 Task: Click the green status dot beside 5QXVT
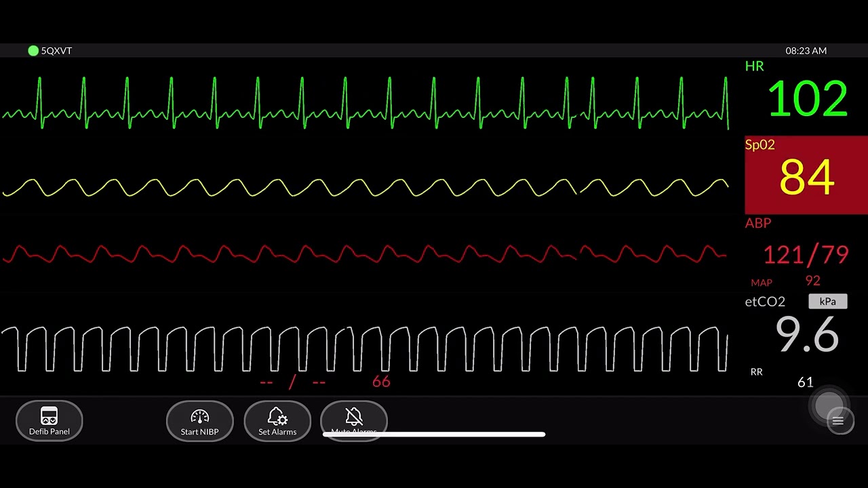point(33,51)
